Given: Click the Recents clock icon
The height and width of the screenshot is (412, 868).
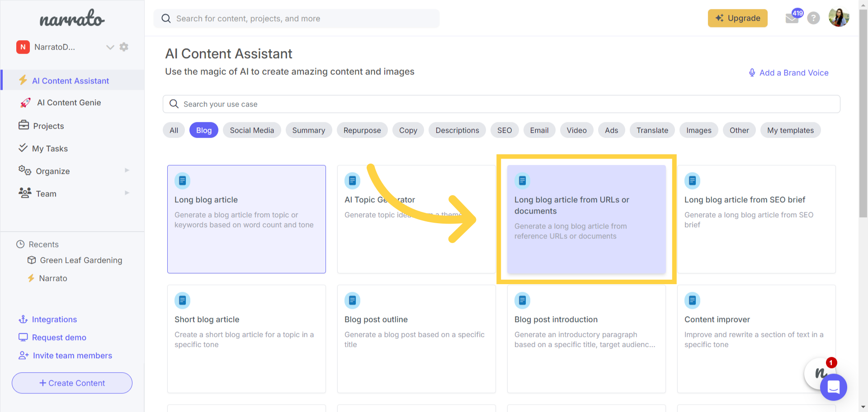Looking at the screenshot, I should click(x=20, y=244).
